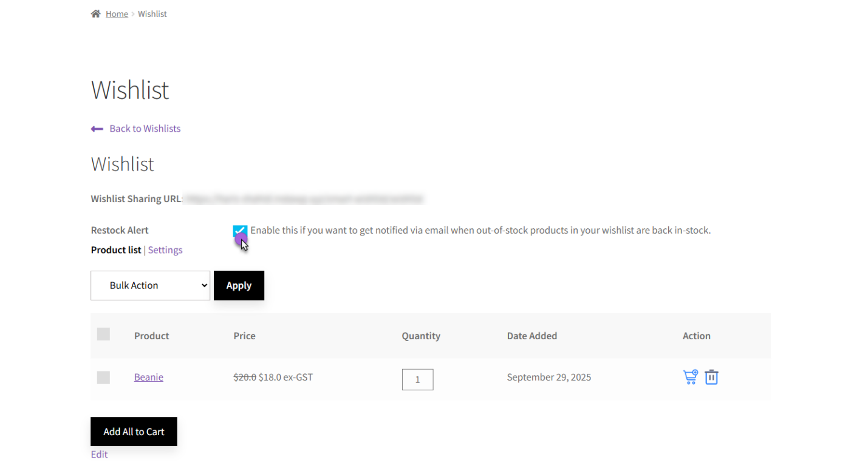Click the Edit link below Add All to Cart

coord(99,454)
